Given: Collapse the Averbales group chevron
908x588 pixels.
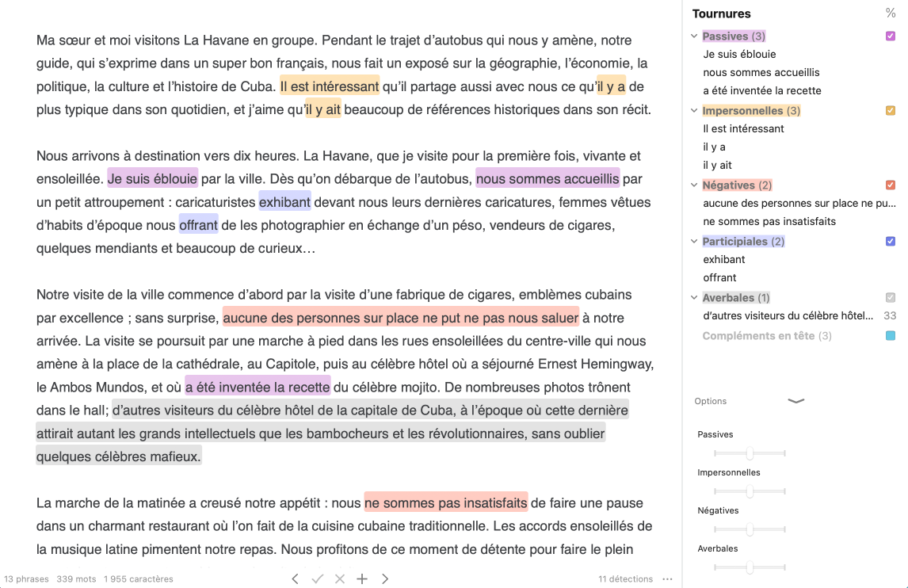Looking at the screenshot, I should pyautogui.click(x=694, y=298).
